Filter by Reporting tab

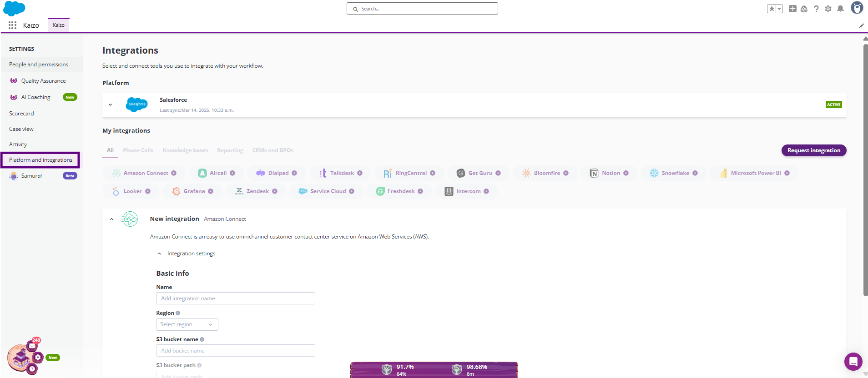[230, 150]
